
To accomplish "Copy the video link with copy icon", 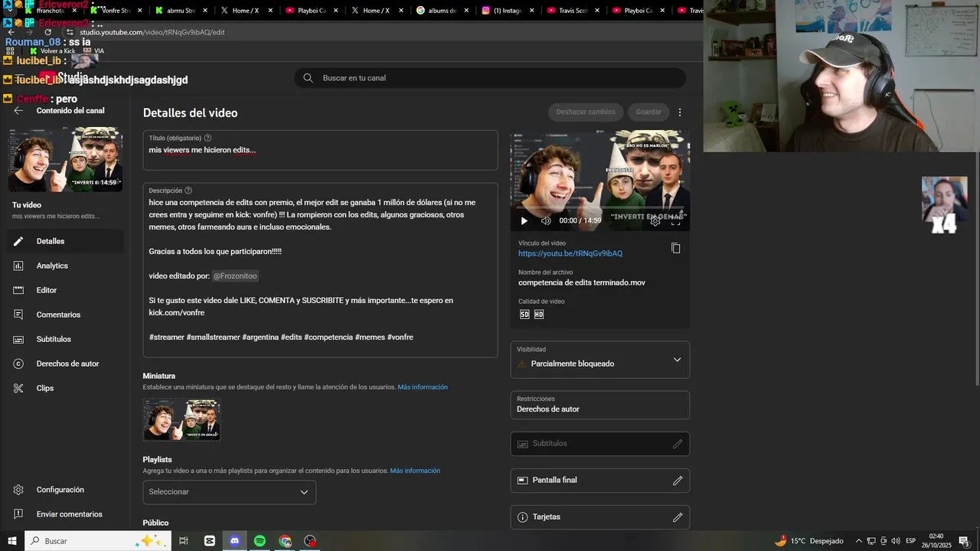I will point(675,248).
